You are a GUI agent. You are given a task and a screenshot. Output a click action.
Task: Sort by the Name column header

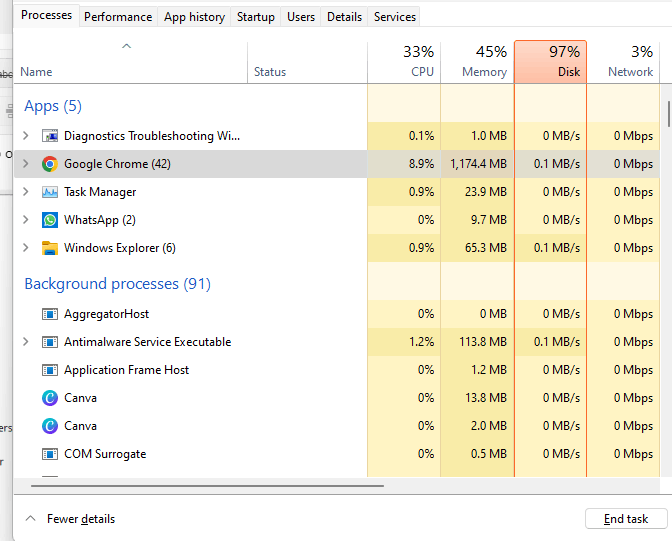tap(131, 63)
